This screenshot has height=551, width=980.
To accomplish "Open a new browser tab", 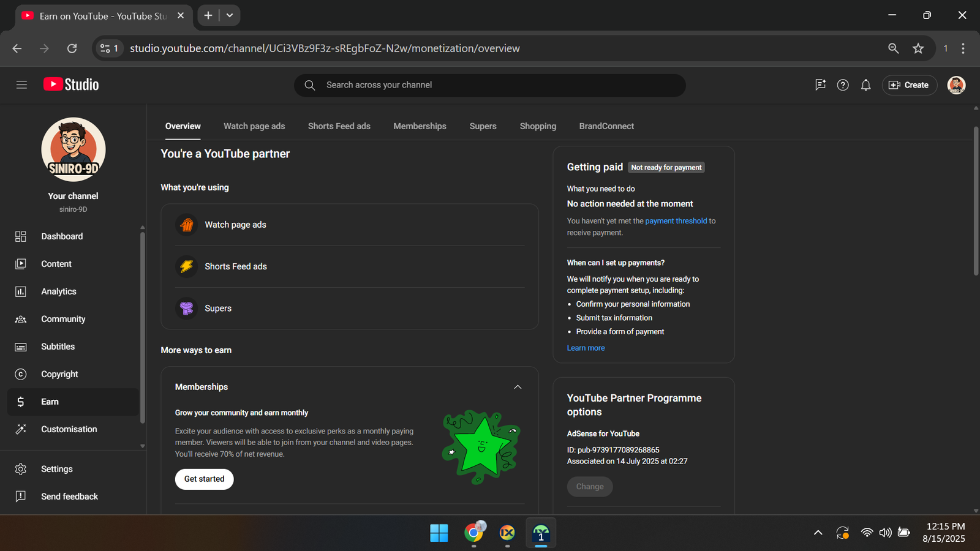I will coord(208,15).
